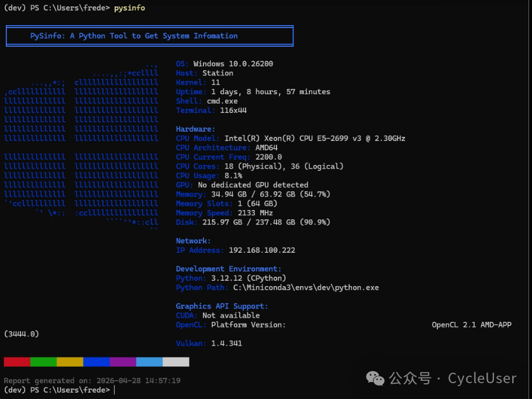Click the typed command 'pysinfo'
The image size is (532, 399).
(129, 8)
